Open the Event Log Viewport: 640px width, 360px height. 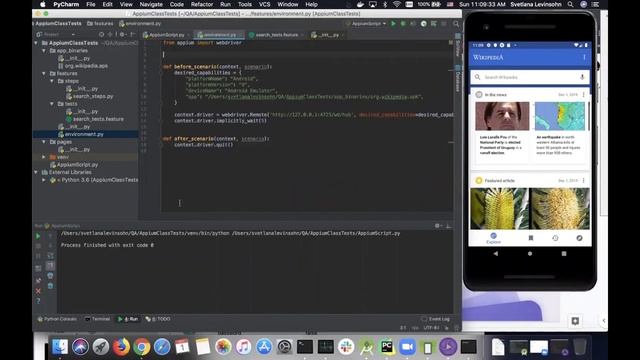(x=436, y=319)
